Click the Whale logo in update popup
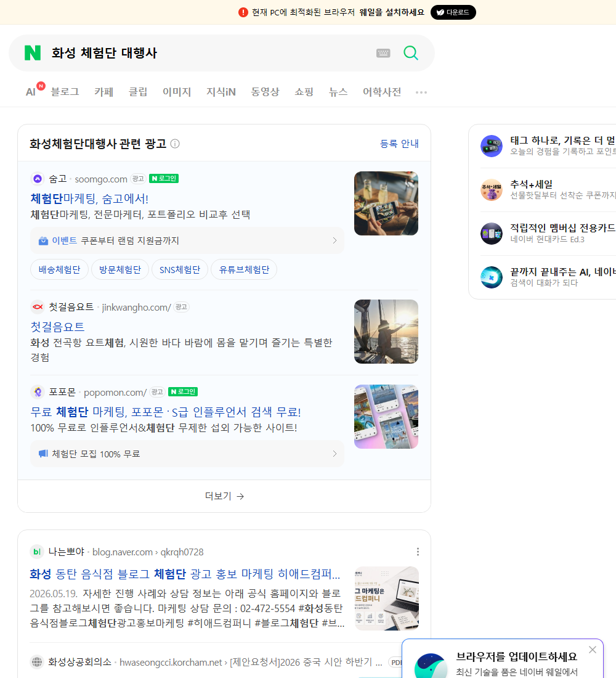Image resolution: width=616 pixels, height=678 pixels. click(431, 666)
